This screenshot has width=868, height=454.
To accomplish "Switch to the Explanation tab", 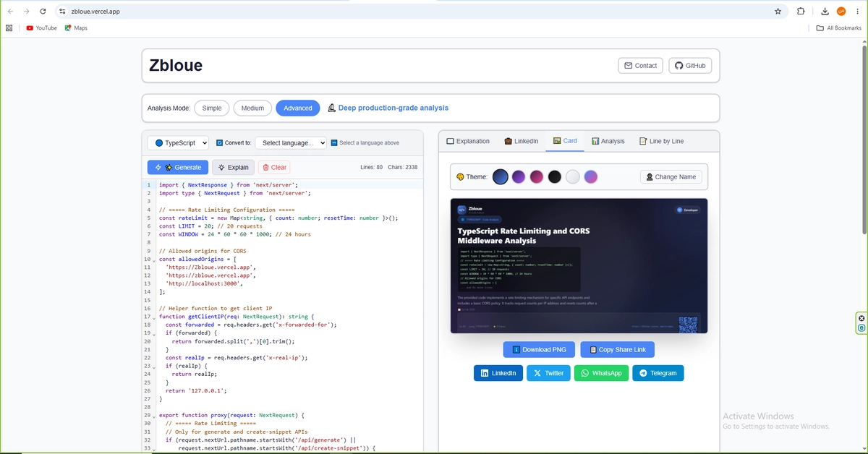I will pos(468,141).
